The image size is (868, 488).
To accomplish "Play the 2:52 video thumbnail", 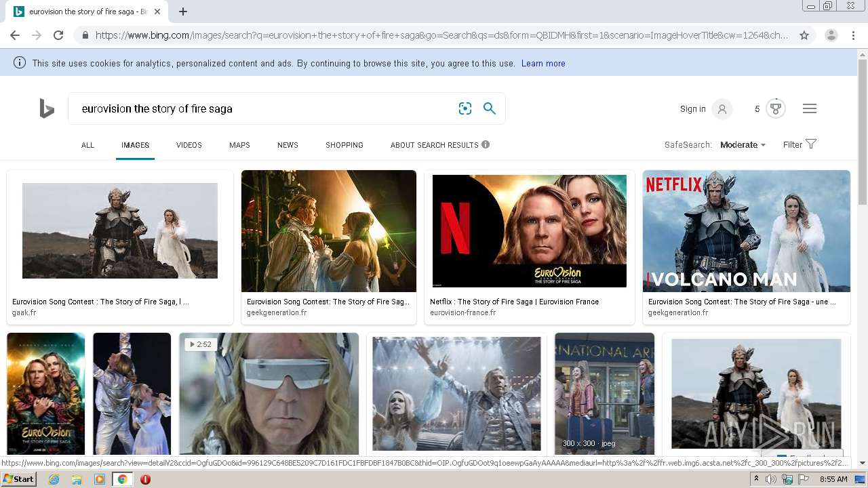I will [269, 394].
